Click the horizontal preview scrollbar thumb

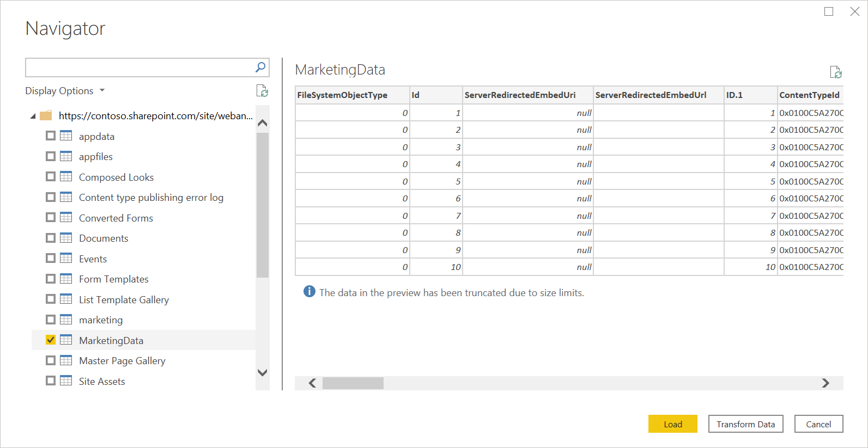[x=353, y=383]
